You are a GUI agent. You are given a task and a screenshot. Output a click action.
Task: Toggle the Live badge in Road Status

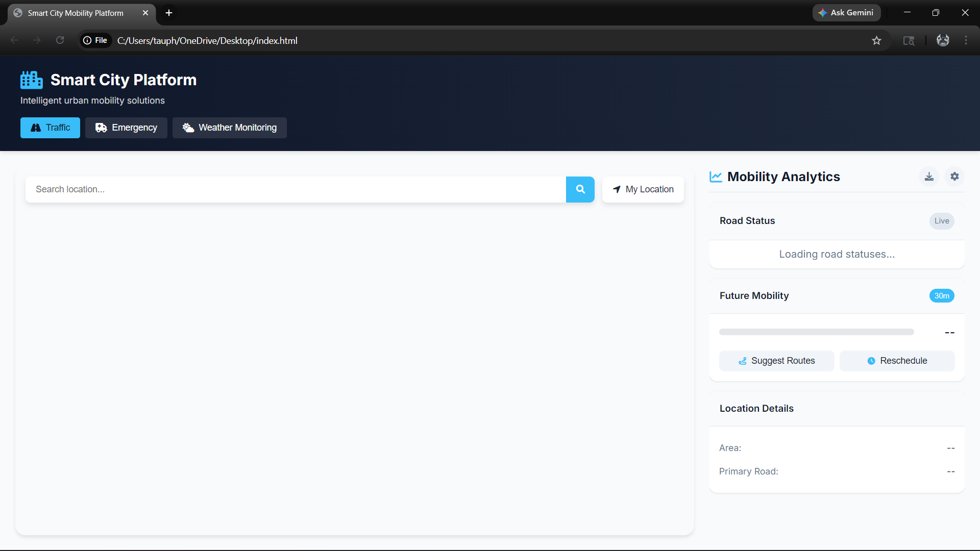(941, 221)
